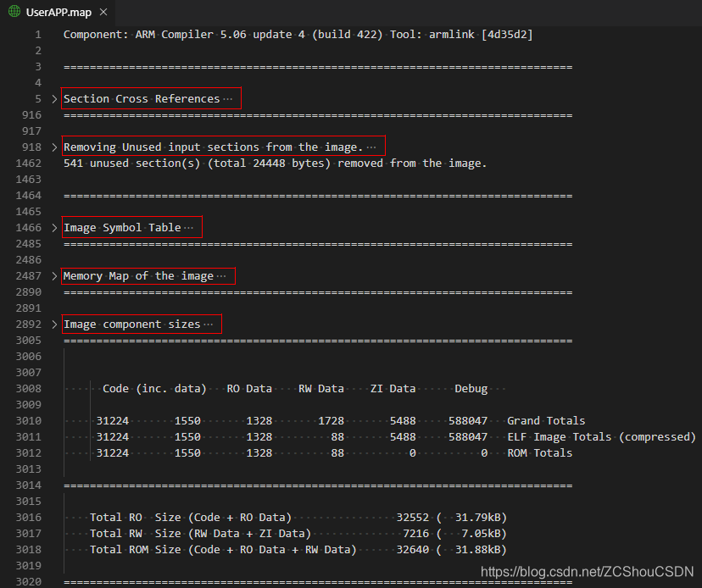Click the armlink [4d35d2] text
This screenshot has width=702, height=588.
tap(481, 35)
